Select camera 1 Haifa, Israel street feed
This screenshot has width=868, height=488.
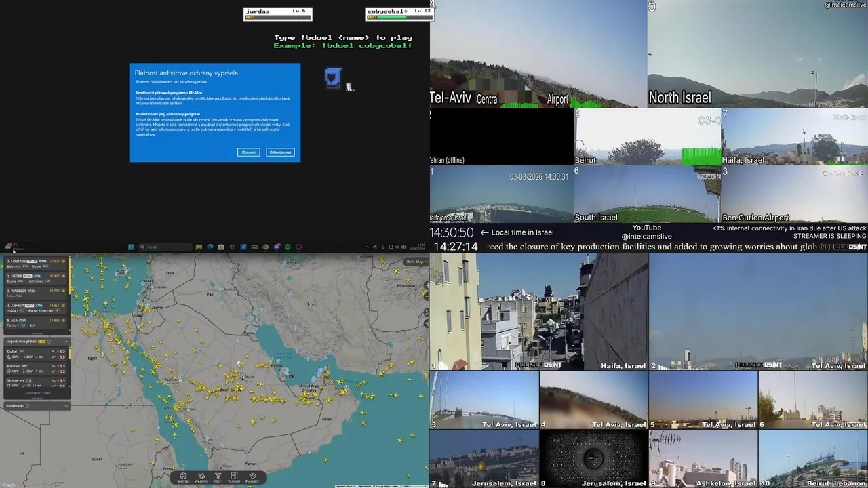tap(539, 312)
